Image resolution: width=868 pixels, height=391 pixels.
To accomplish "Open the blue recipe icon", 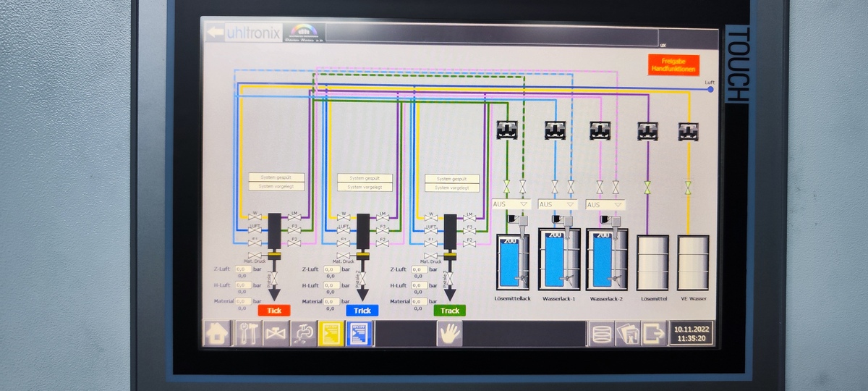I will [359, 334].
